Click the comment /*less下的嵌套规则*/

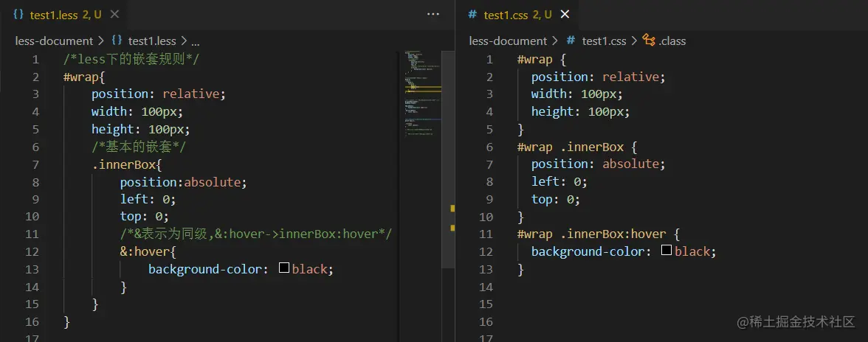[x=131, y=59]
